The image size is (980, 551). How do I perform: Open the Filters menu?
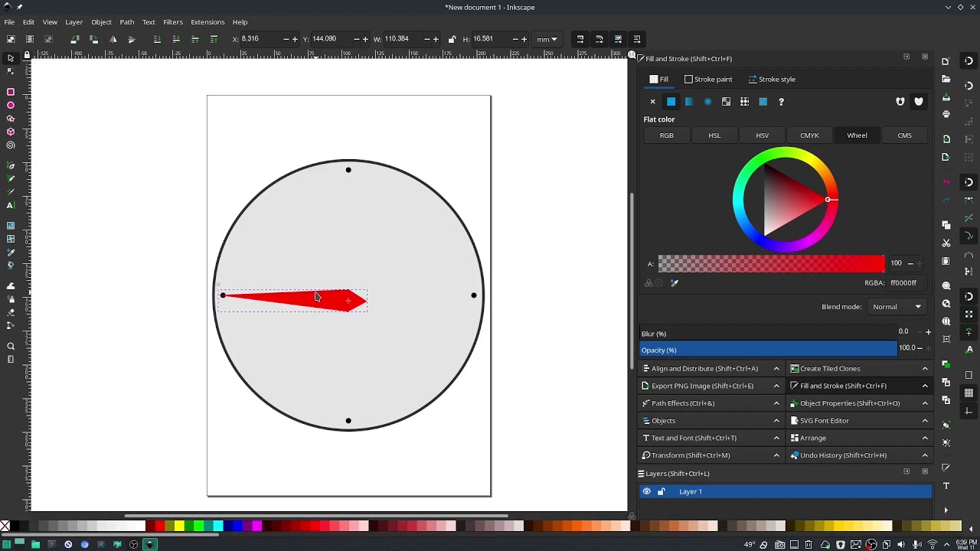[x=172, y=22]
